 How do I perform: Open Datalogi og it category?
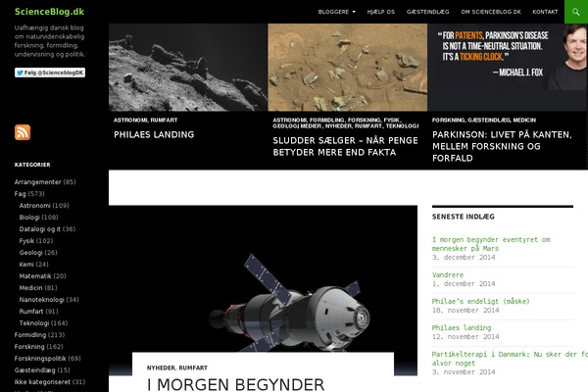40,228
